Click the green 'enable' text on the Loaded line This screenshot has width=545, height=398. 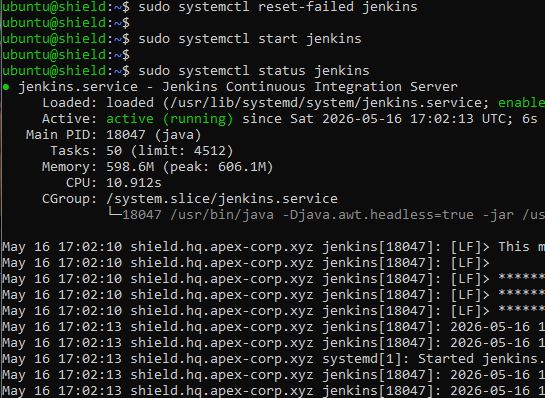(x=521, y=103)
